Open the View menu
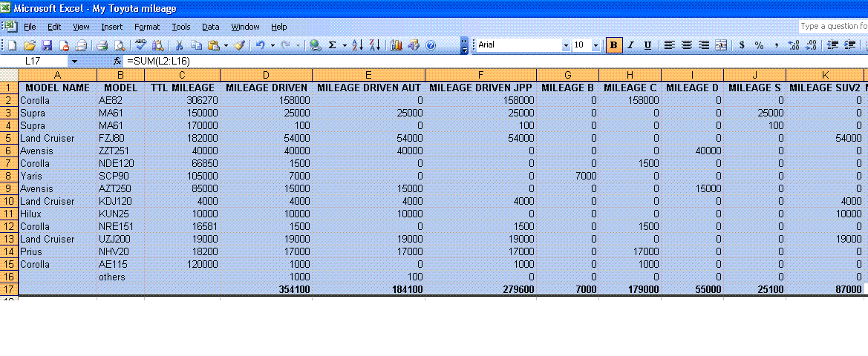 81,27
